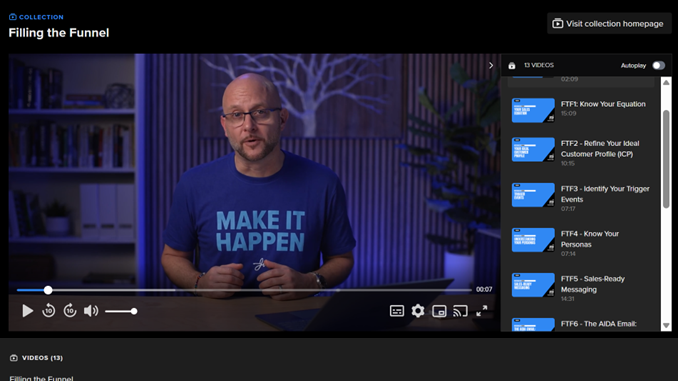Click the video progress bar handle
Image resolution: width=678 pixels, height=381 pixels.
click(x=48, y=290)
